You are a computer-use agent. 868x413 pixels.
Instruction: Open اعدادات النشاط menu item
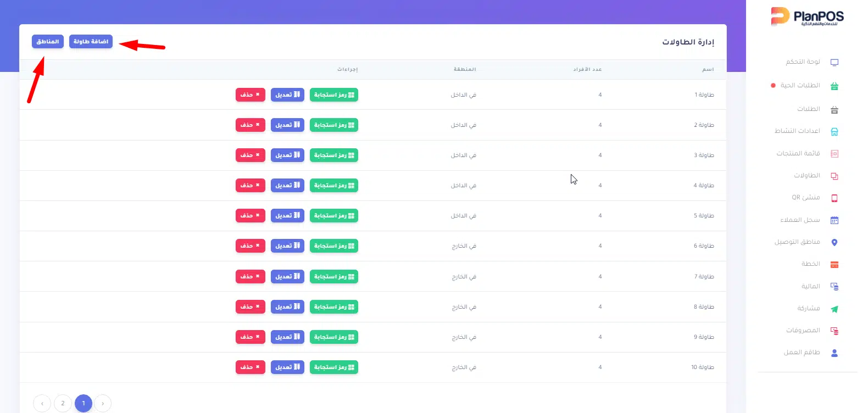[x=797, y=131]
